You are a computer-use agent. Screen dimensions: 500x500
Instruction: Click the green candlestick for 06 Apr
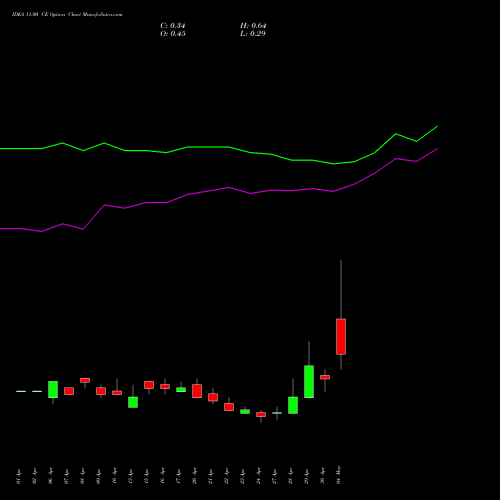point(53,389)
